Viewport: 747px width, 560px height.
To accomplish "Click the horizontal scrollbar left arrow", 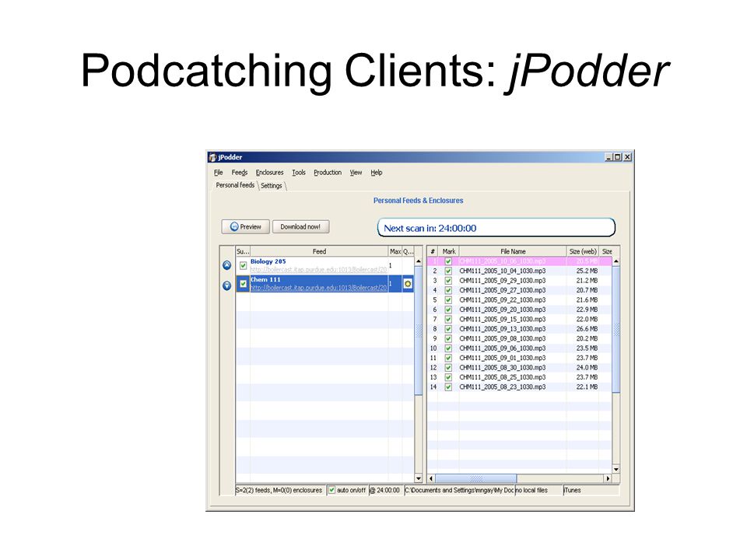I will pos(431,478).
